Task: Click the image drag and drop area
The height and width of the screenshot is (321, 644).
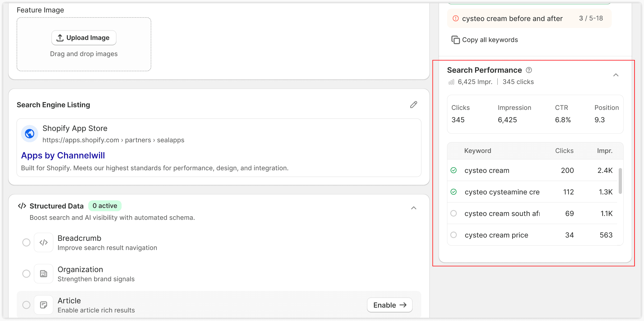Action: [x=84, y=44]
